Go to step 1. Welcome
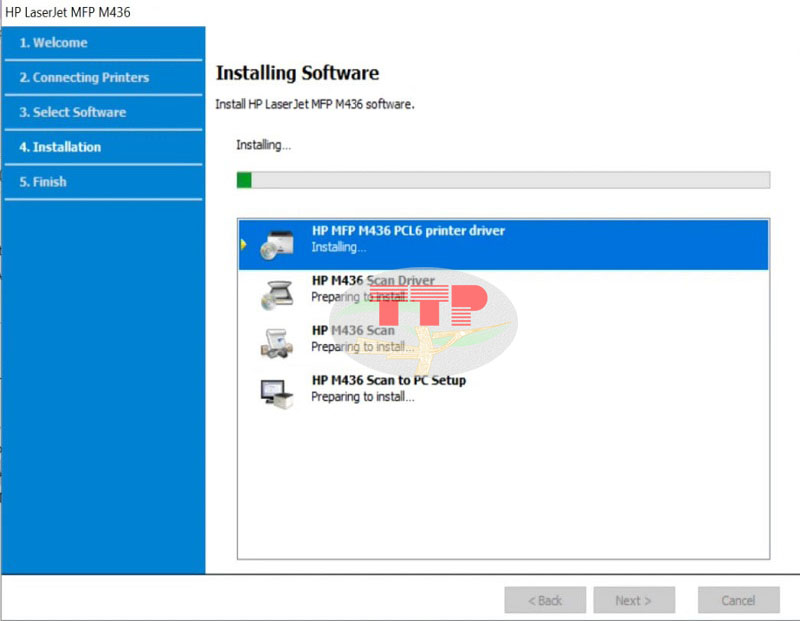 pos(53,43)
